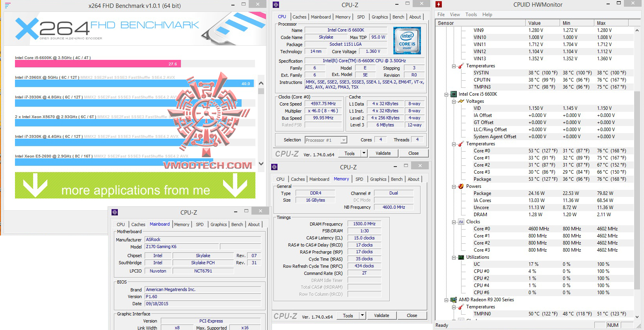
Task: Open Graphics tab in the ASRock motherboard window
Action: (x=218, y=224)
